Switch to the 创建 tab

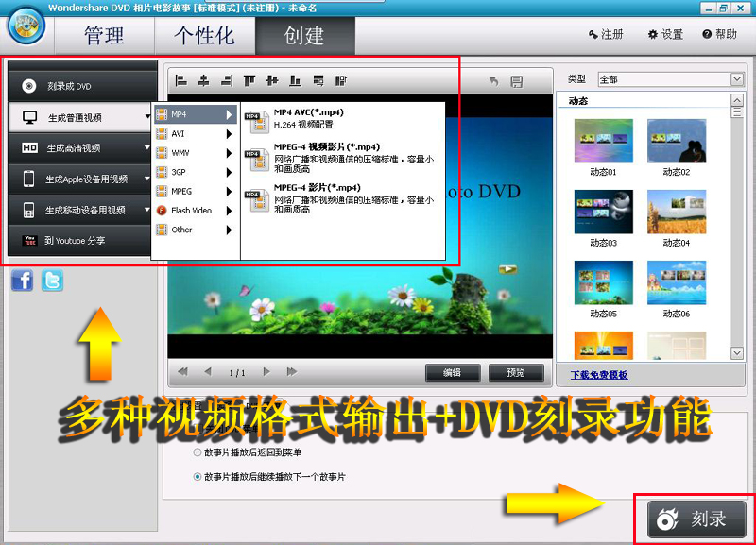(305, 36)
